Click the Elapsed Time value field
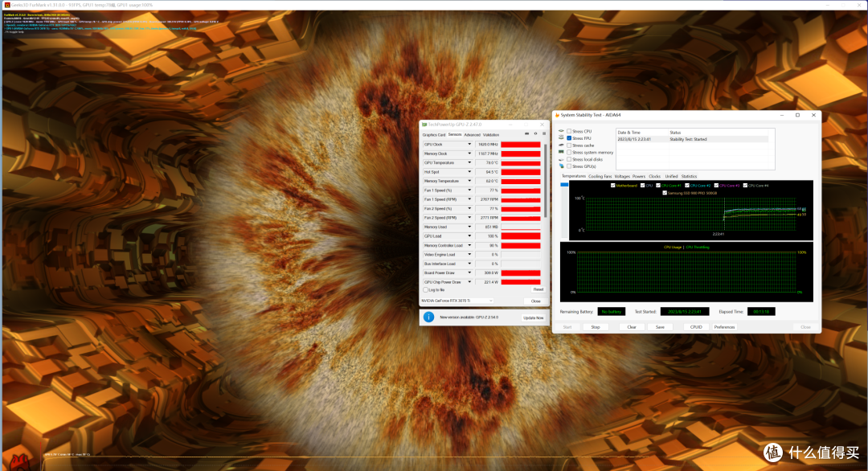 pos(761,312)
